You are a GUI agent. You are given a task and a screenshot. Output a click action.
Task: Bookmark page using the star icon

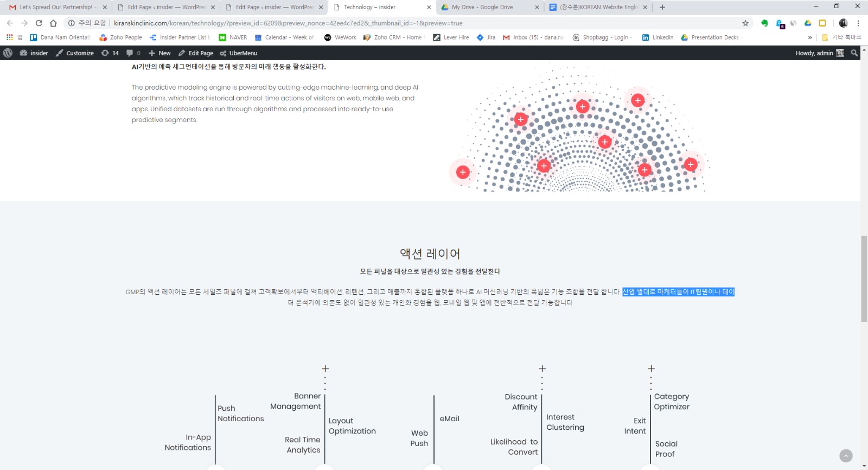tap(745, 23)
